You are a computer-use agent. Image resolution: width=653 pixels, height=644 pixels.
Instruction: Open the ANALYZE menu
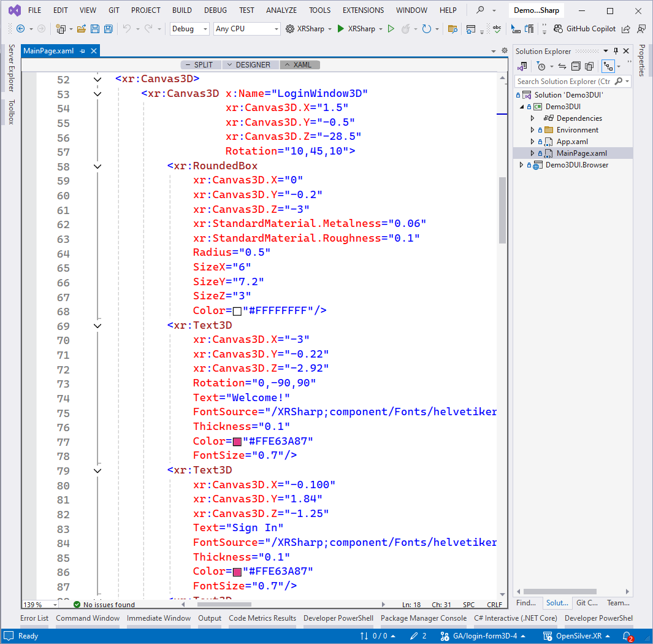(281, 10)
